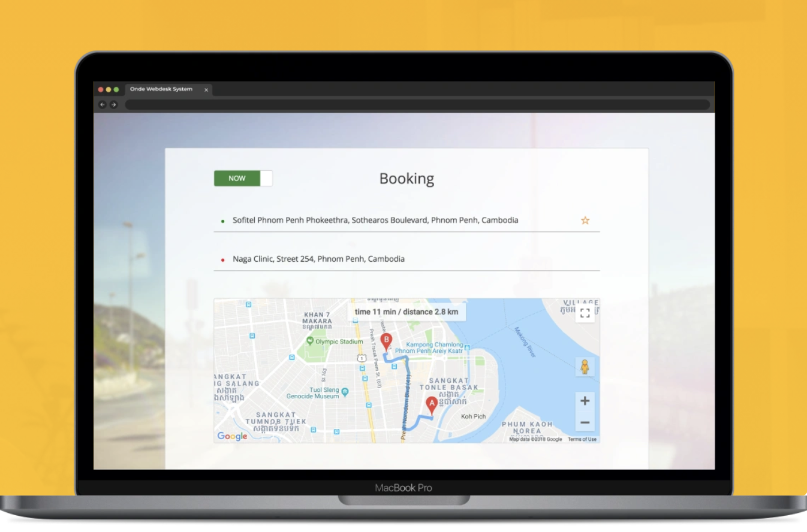Click the time 11 min distance label

pos(406,312)
